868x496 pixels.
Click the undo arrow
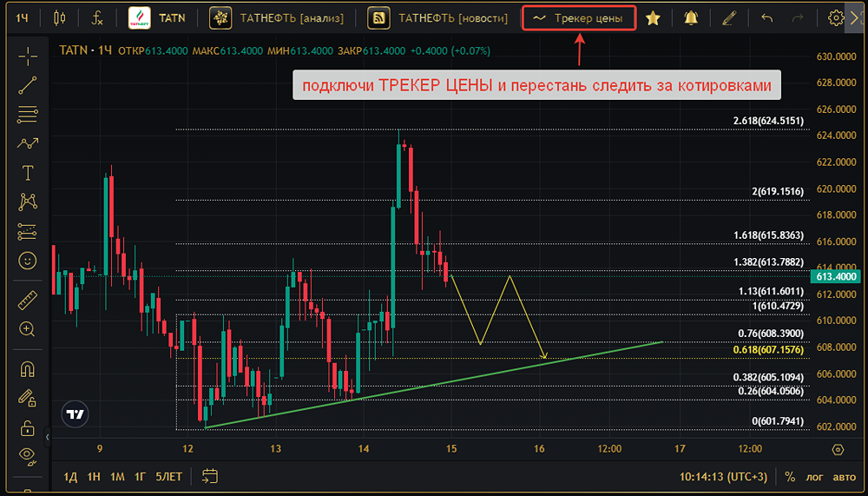(x=766, y=18)
